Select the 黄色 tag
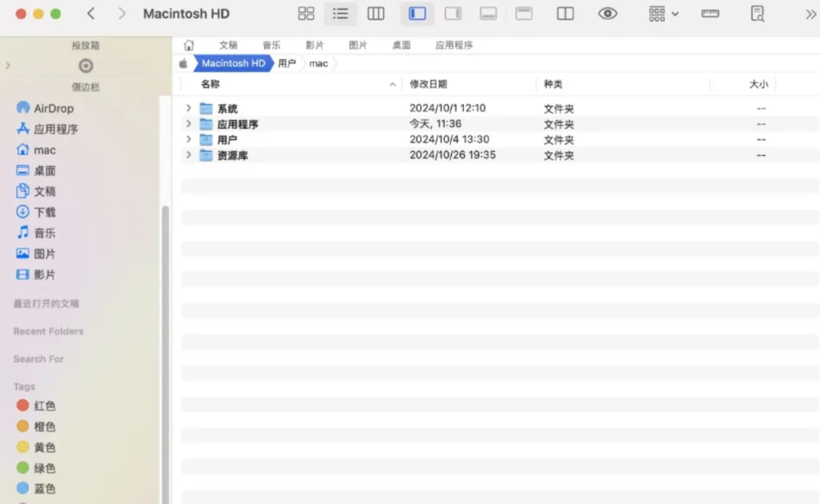 pyautogui.click(x=36, y=448)
